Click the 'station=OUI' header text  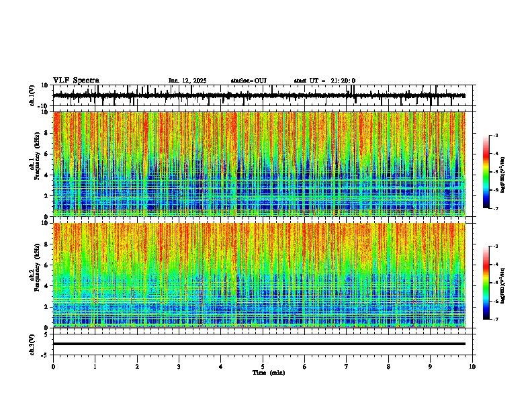tap(249, 81)
